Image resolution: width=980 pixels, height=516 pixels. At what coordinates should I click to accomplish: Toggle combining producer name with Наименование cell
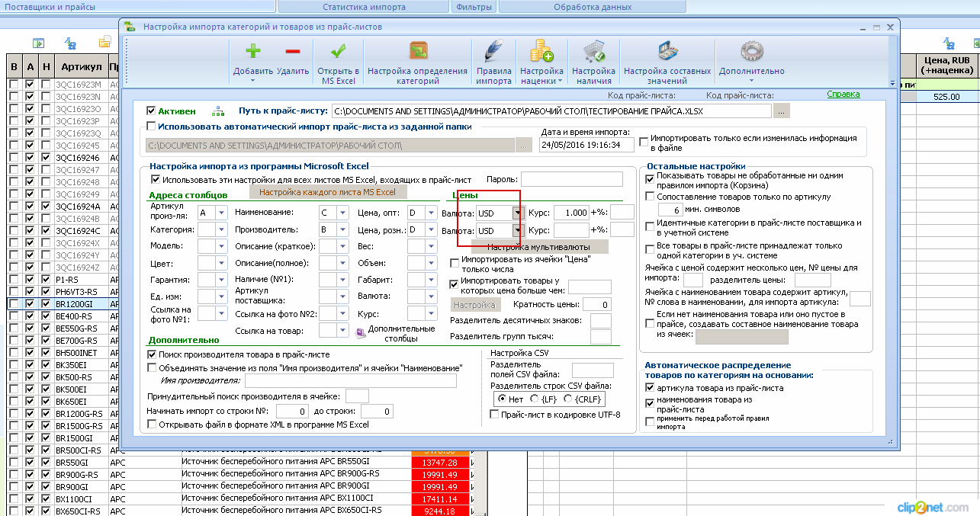pyautogui.click(x=153, y=367)
